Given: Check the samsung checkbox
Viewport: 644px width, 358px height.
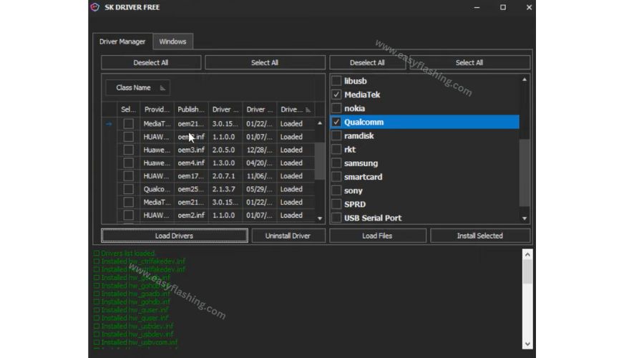Looking at the screenshot, I should pyautogui.click(x=336, y=163).
